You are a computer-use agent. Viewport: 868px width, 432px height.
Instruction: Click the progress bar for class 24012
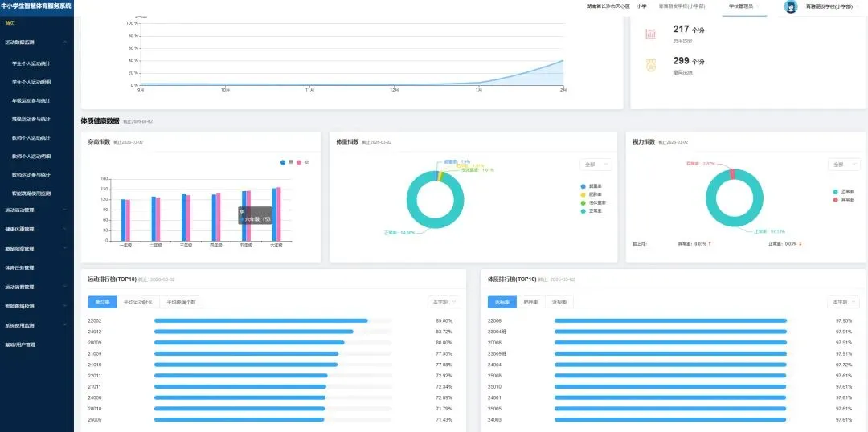pyautogui.click(x=273, y=332)
